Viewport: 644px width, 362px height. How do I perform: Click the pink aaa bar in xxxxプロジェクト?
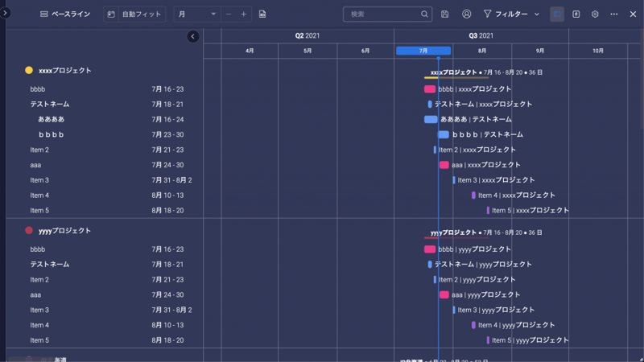tap(444, 165)
